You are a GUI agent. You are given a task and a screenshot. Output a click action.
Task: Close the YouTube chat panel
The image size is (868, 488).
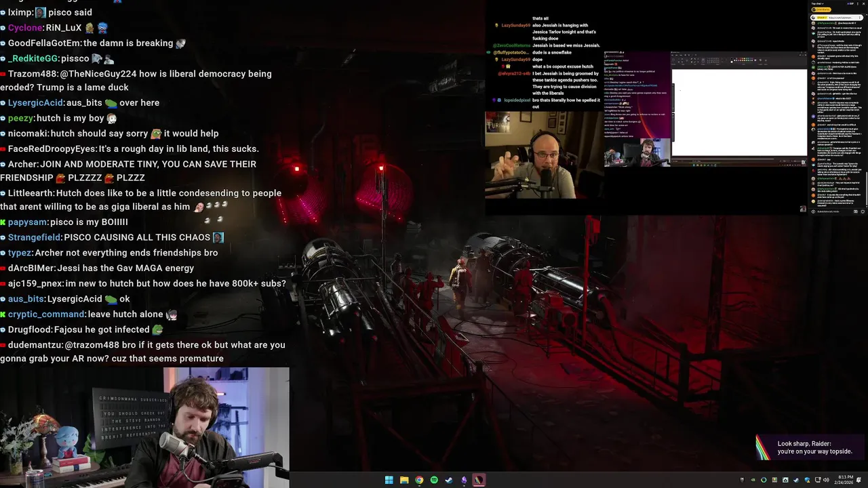pos(863,4)
